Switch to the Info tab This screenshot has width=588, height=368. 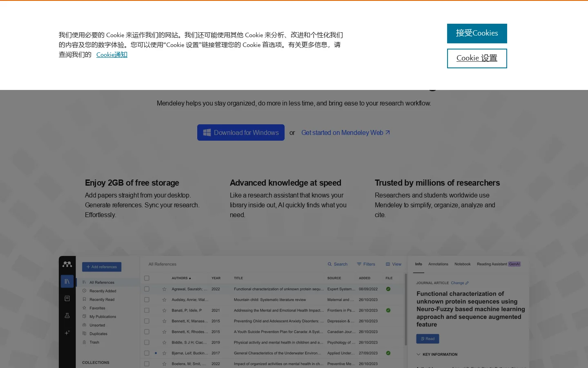coord(419,264)
